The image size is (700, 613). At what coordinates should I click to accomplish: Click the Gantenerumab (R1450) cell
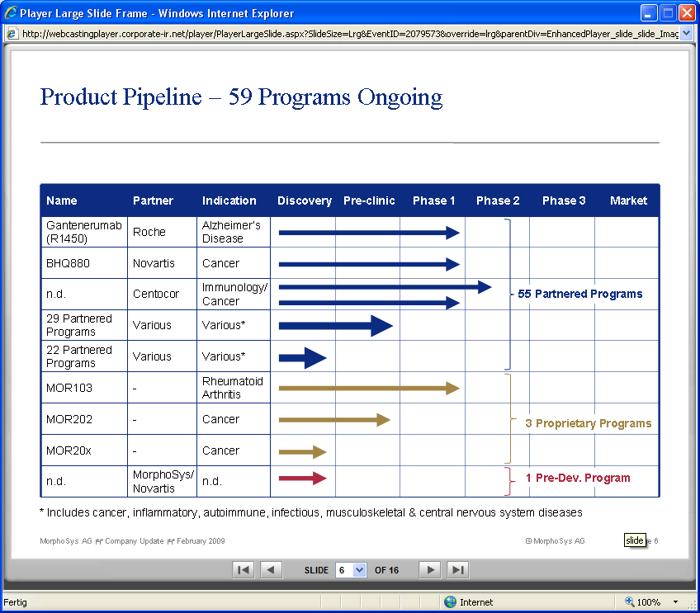pos(82,232)
